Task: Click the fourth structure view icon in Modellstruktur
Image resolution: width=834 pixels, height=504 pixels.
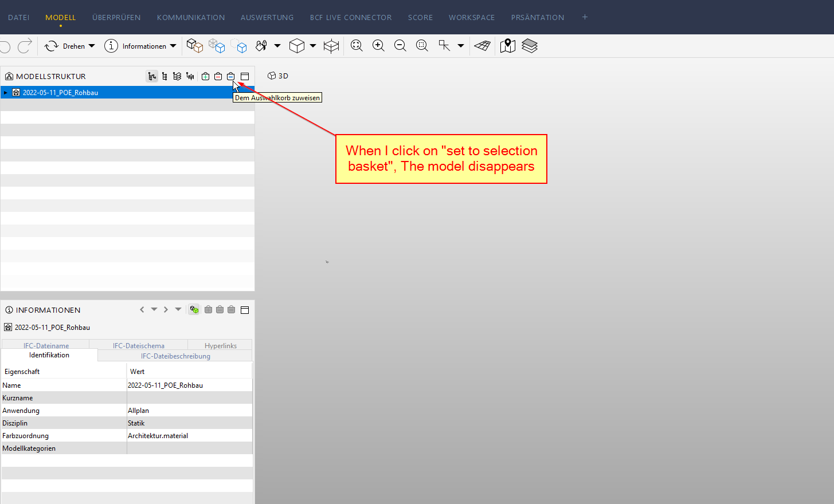Action: [190, 76]
